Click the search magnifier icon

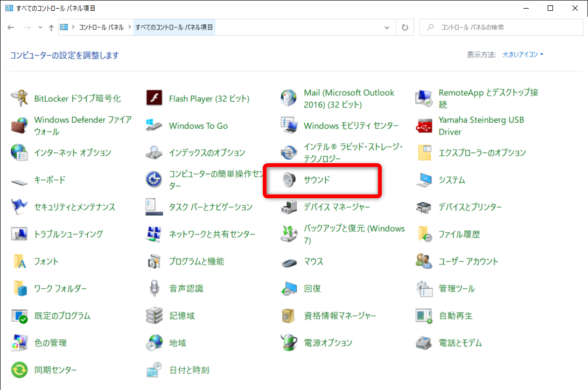click(431, 27)
